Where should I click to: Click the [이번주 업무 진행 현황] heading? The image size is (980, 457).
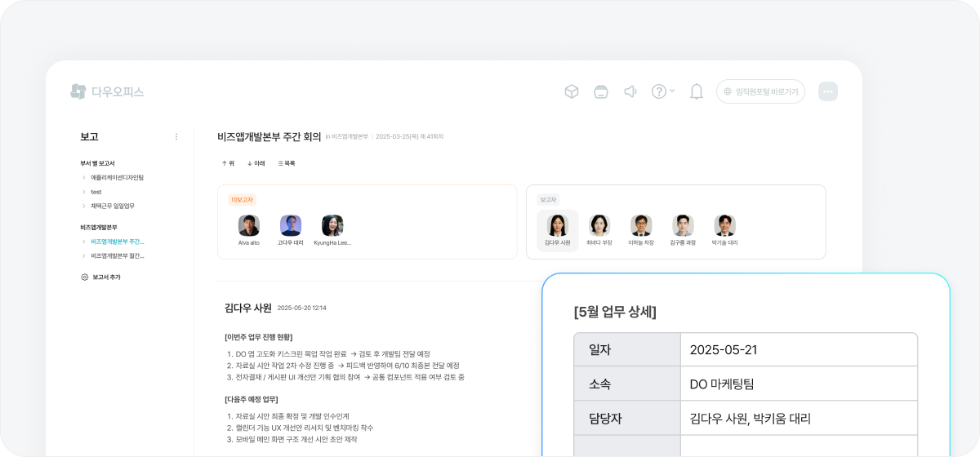pos(258,337)
